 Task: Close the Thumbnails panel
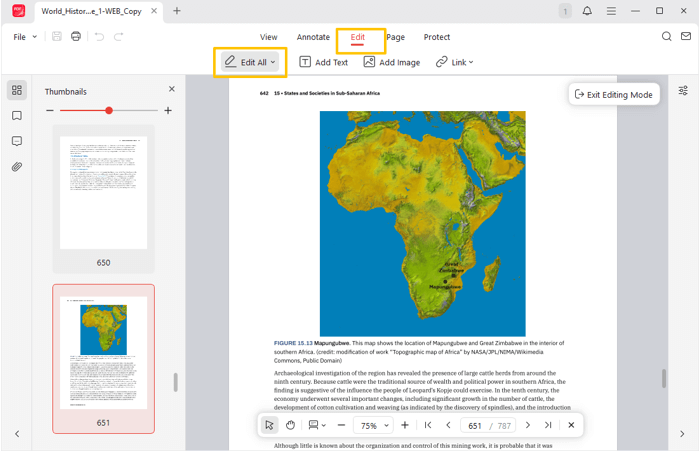coord(172,89)
